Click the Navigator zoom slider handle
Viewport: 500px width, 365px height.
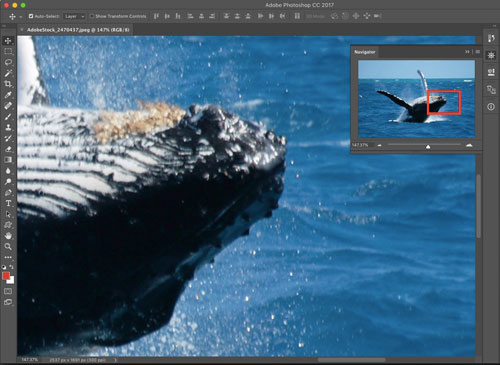tap(428, 146)
